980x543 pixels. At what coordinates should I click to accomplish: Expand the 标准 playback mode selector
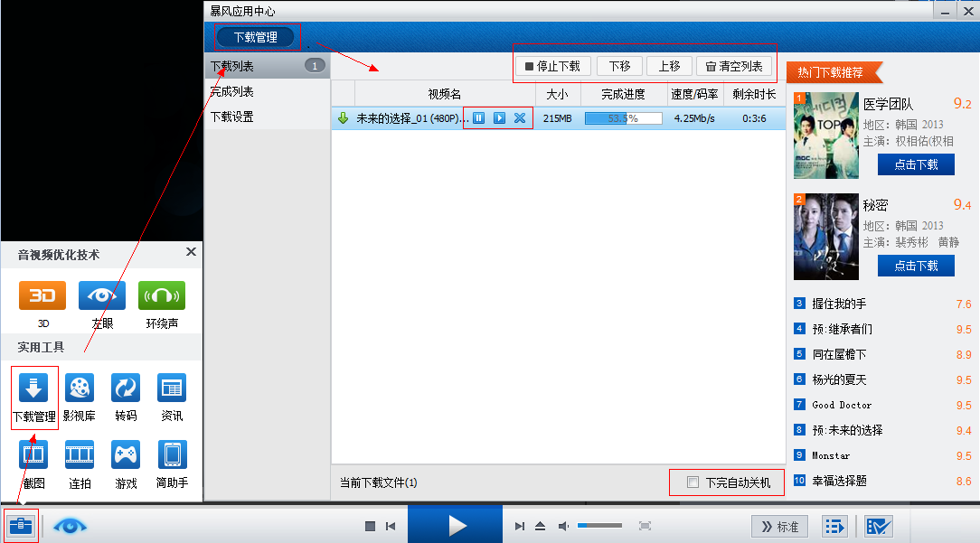[x=779, y=525]
